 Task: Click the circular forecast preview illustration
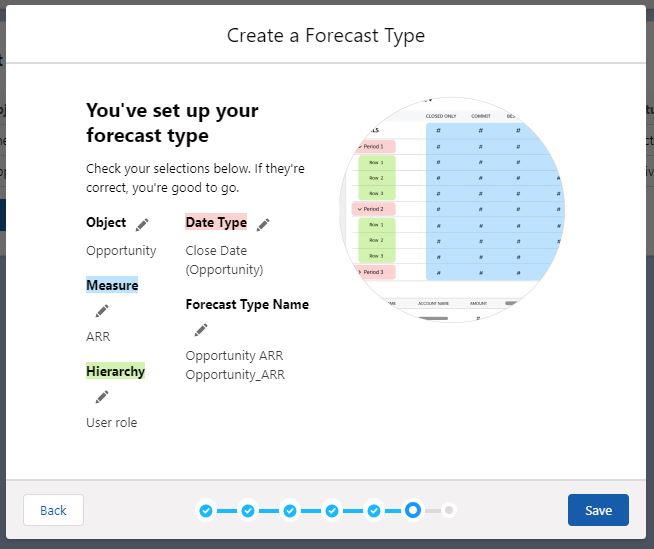click(452, 210)
